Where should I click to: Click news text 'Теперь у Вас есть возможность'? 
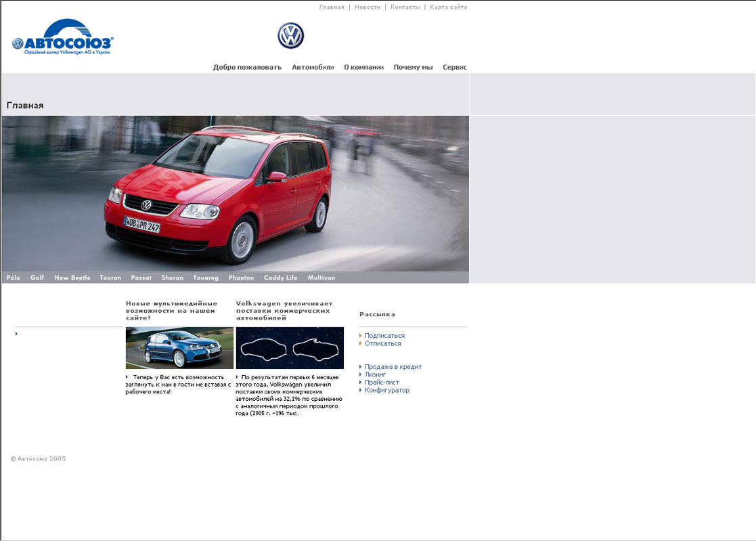pyautogui.click(x=179, y=385)
